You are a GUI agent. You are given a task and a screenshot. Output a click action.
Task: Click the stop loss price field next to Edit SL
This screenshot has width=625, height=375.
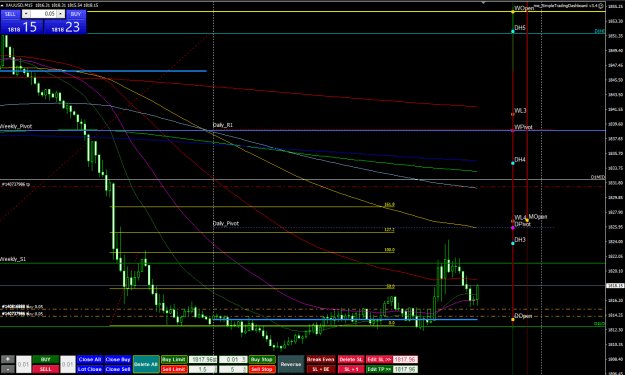pos(405,359)
